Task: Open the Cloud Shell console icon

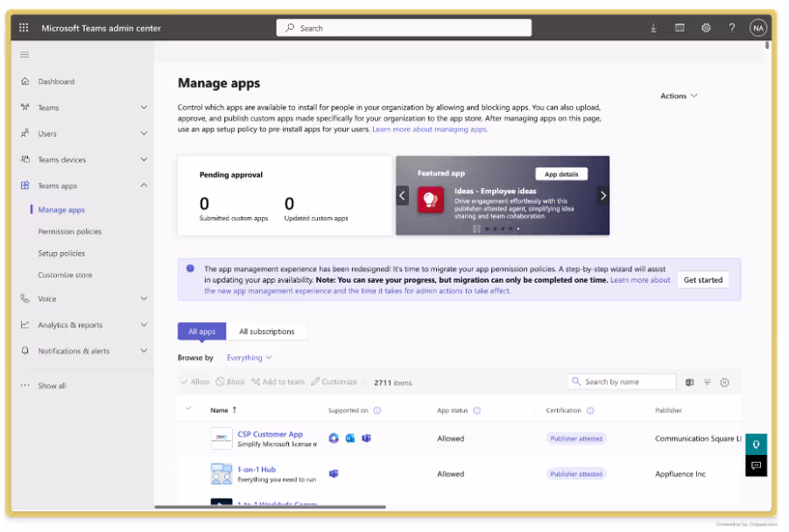Action: (680, 28)
